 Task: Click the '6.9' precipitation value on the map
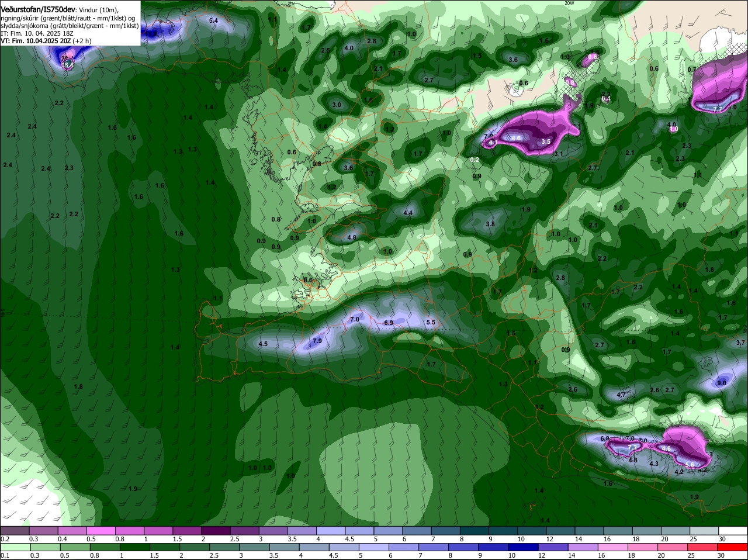point(389,323)
